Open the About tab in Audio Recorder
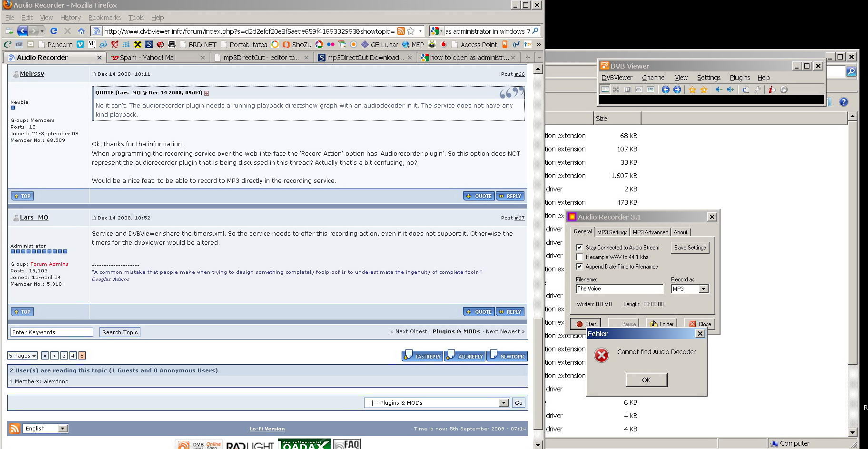The width and height of the screenshot is (868, 449). click(680, 232)
